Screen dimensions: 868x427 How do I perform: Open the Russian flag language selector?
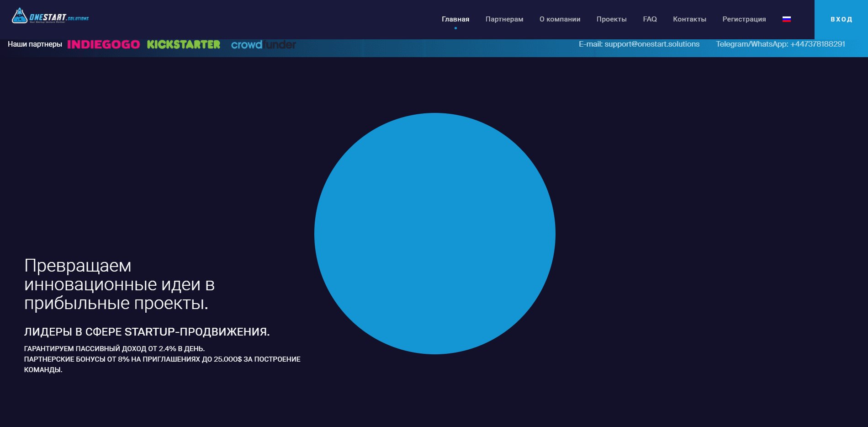786,19
